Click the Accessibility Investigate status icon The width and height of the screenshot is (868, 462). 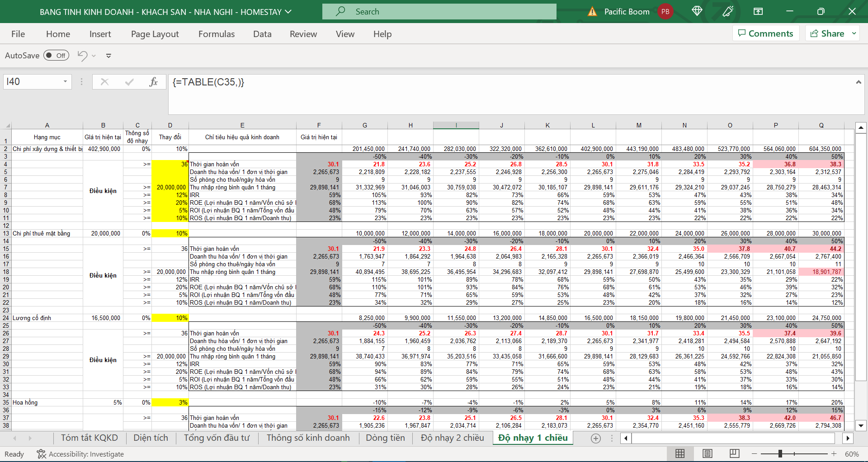click(42, 454)
